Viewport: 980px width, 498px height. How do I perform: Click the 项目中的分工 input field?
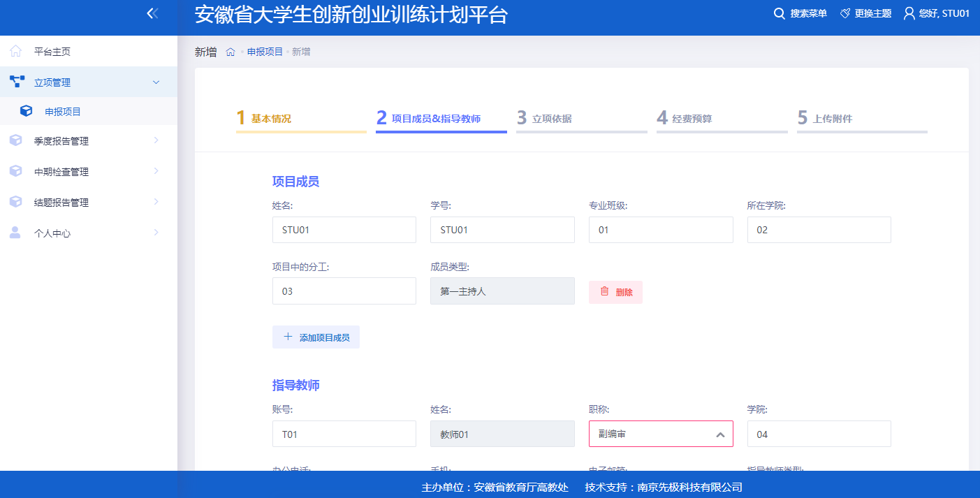[344, 291]
